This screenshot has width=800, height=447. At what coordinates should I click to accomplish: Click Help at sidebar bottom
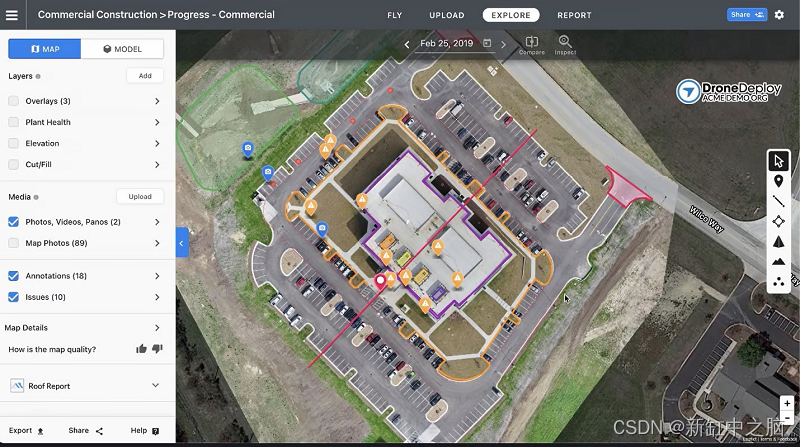(x=145, y=431)
